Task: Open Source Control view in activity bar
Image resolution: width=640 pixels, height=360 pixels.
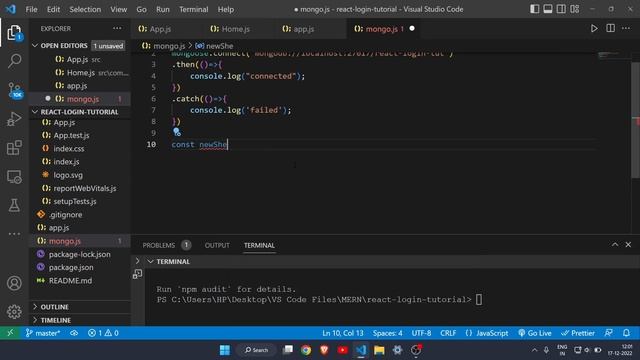Action: pos(14,90)
